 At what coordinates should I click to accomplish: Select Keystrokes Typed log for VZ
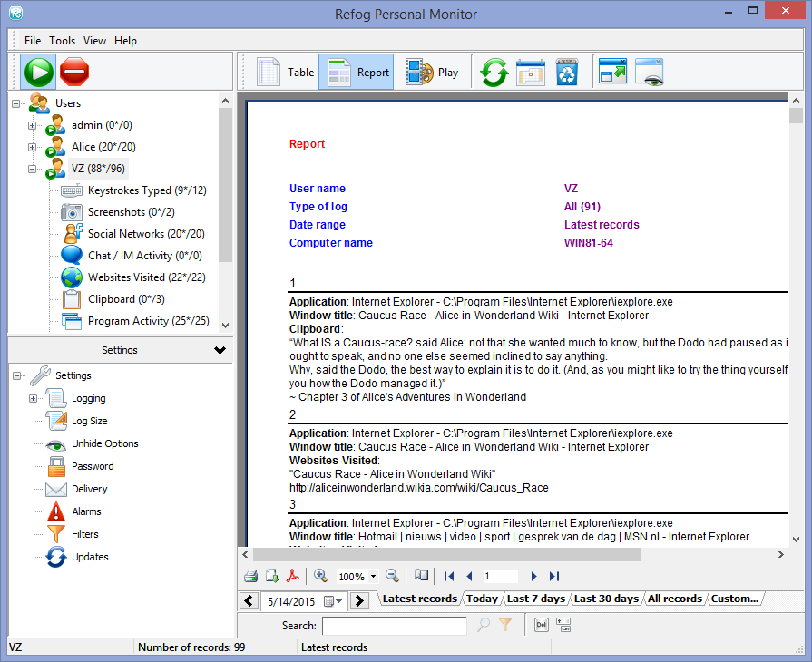pyautogui.click(x=147, y=190)
